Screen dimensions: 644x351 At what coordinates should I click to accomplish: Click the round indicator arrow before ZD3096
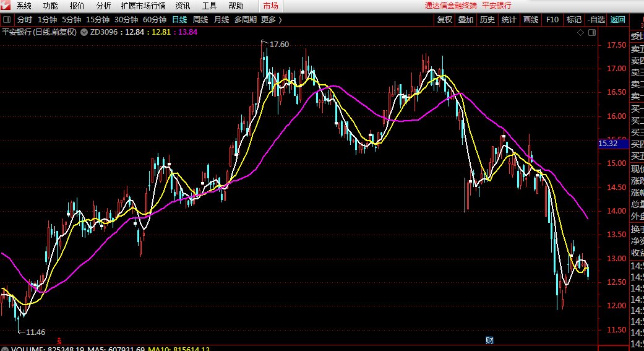click(84, 32)
